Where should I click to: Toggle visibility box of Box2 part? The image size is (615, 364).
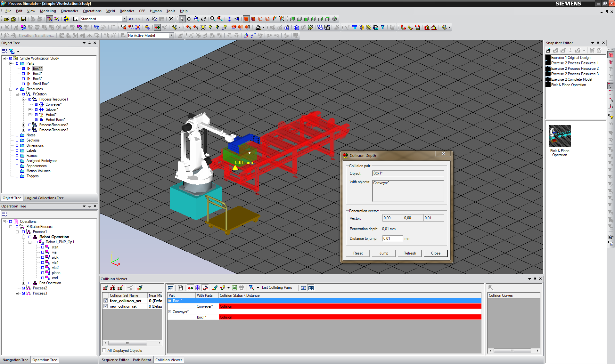[x=23, y=74]
